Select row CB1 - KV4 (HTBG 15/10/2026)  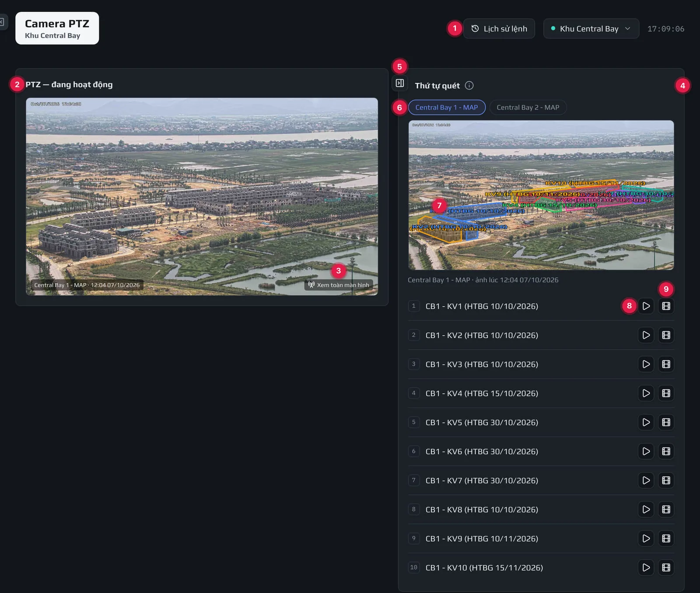[541, 393]
